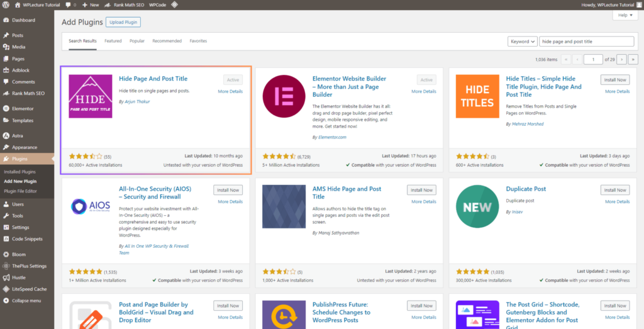Image resolution: width=644 pixels, height=329 pixels.
Task: Open the Duplicate Post title link
Action: pos(526,189)
